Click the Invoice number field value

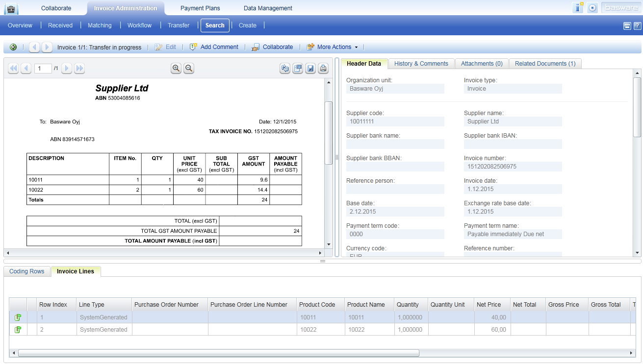coord(513,167)
